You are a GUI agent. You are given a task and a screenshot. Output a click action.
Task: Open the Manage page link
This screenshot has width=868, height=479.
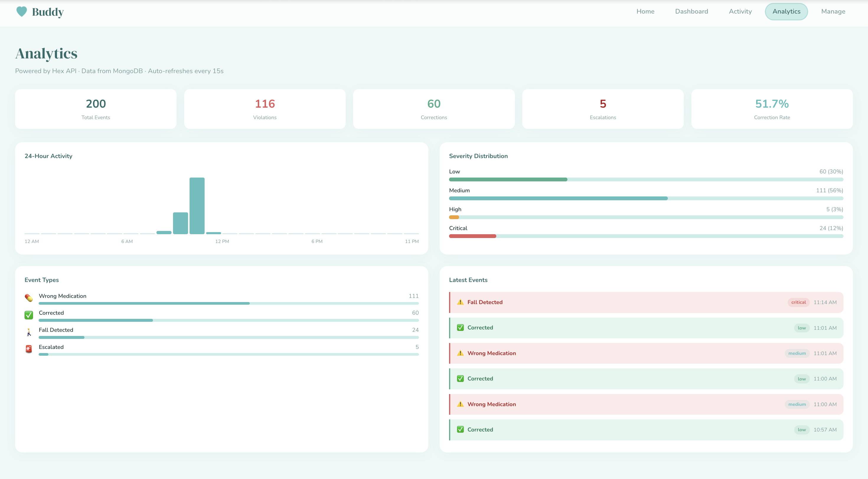833,12
